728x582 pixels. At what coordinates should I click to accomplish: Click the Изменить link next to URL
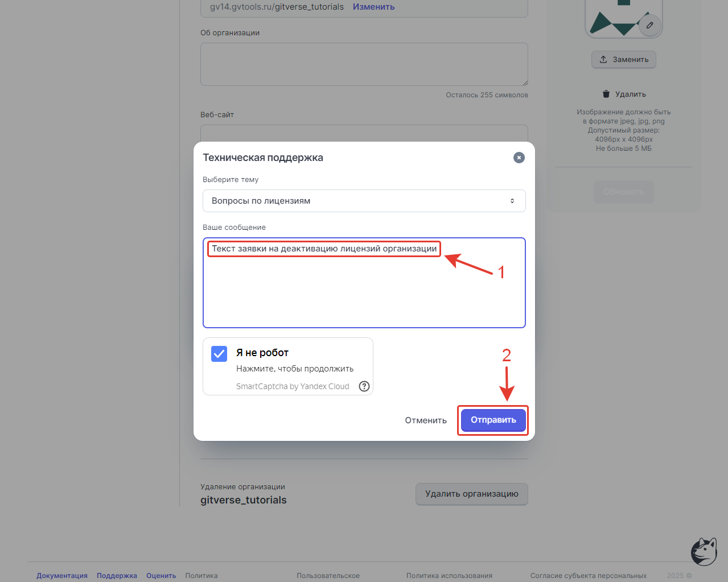(373, 7)
